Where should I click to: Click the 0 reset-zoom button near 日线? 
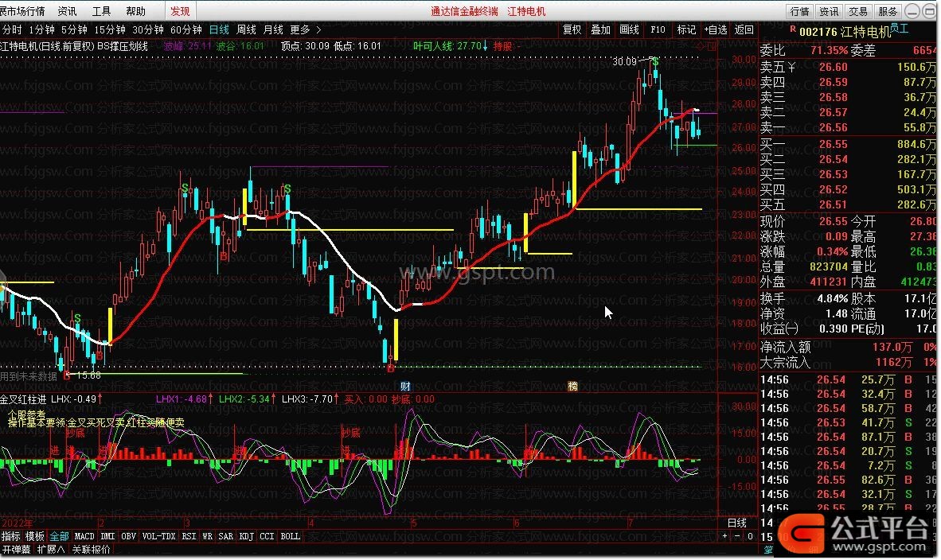pyautogui.click(x=750, y=536)
